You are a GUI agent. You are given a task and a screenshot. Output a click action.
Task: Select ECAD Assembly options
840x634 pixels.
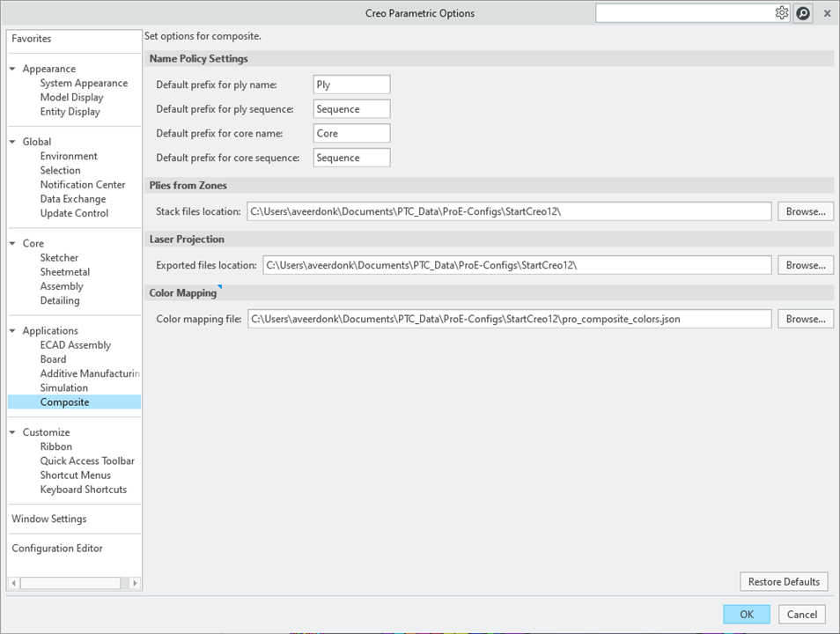[76, 345]
